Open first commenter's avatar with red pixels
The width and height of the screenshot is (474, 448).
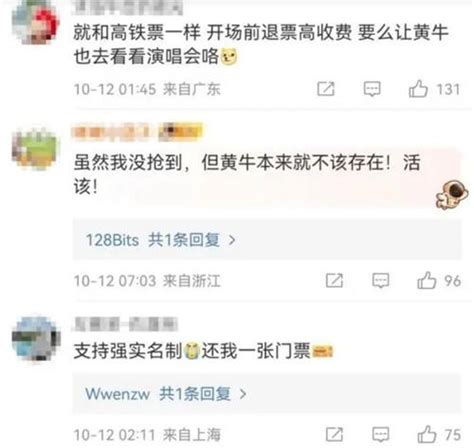(35, 22)
